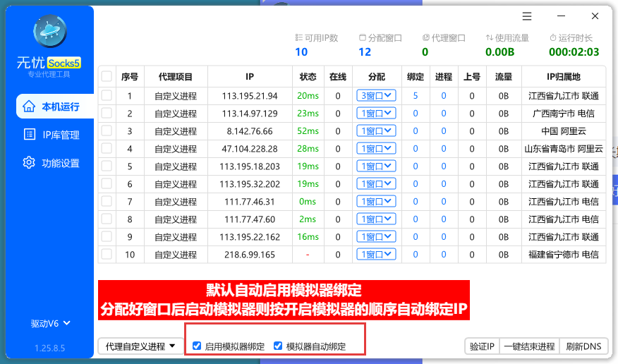Viewport: 618px width, 364px height.
Task: Enable the 启用模拟器绑定 checkbox
Action: (197, 346)
